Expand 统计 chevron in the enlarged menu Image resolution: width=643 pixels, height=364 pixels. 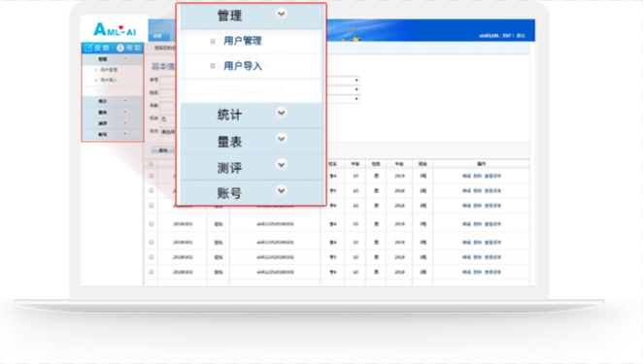(282, 113)
